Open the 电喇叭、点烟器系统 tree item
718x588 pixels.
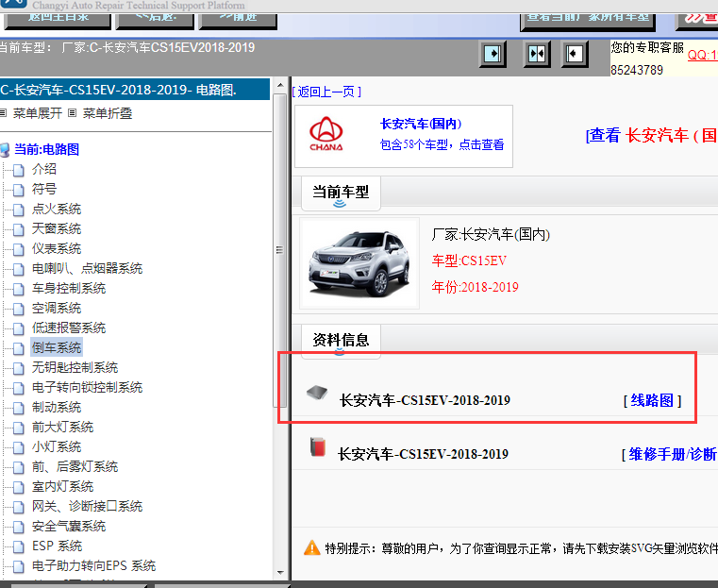click(87, 268)
